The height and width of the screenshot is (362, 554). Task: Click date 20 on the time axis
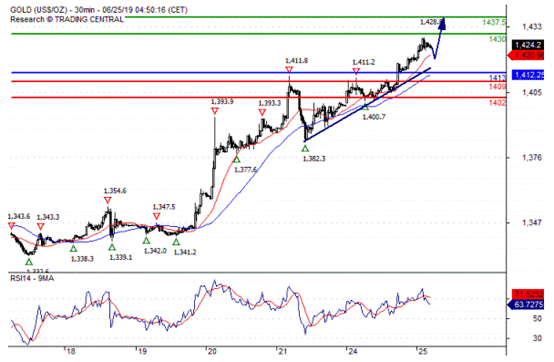point(212,351)
